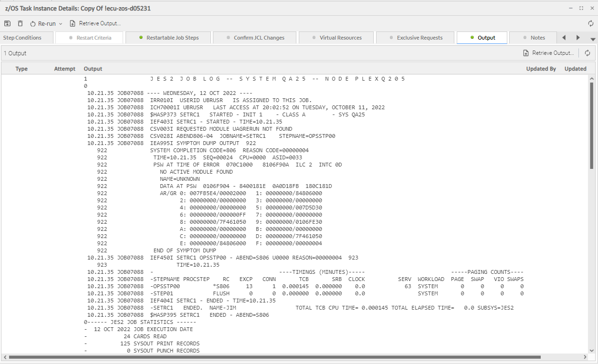Open the tab list dropdown arrow
598x364 pixels.
pos(593,39)
